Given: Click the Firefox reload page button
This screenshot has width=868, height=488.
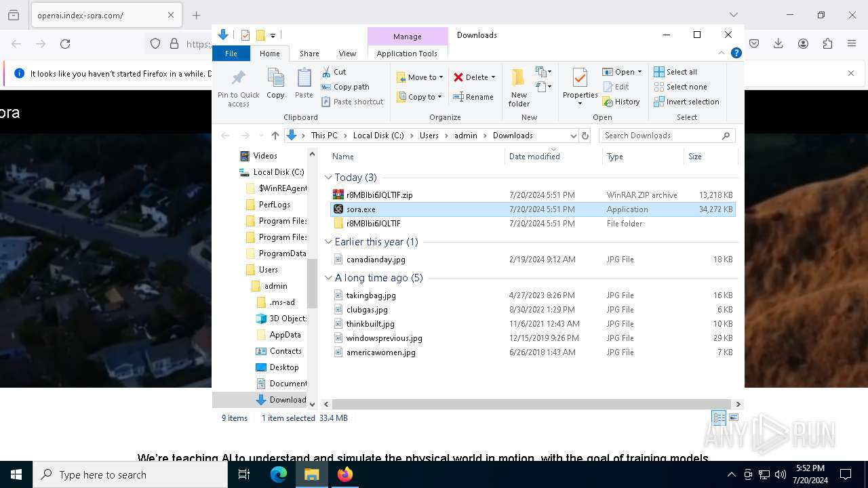Looking at the screenshot, I should [x=65, y=44].
